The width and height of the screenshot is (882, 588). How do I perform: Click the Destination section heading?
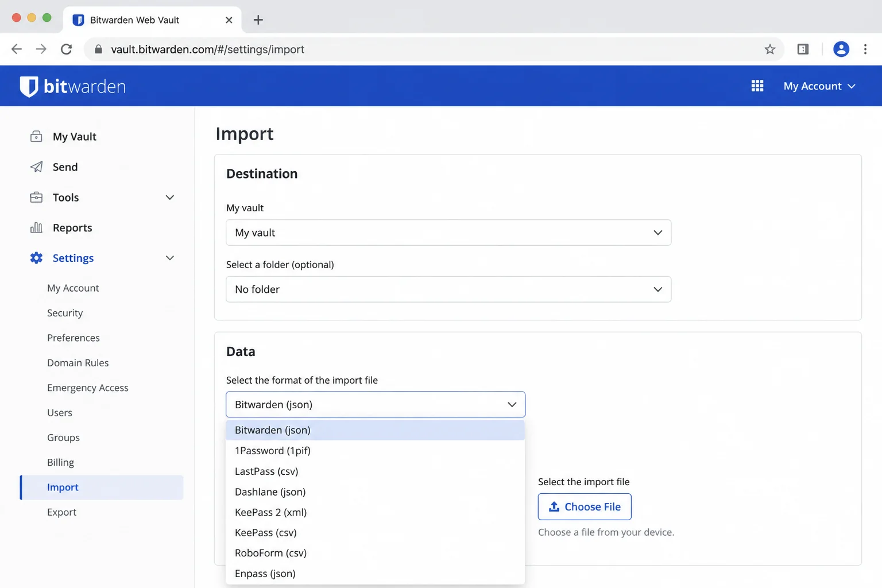tap(262, 173)
